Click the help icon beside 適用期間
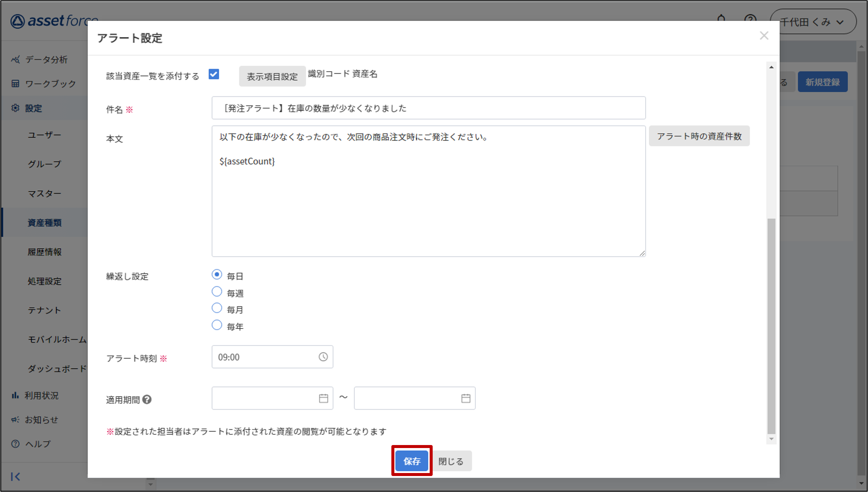Screen dimensions: 868x492 click(147, 400)
